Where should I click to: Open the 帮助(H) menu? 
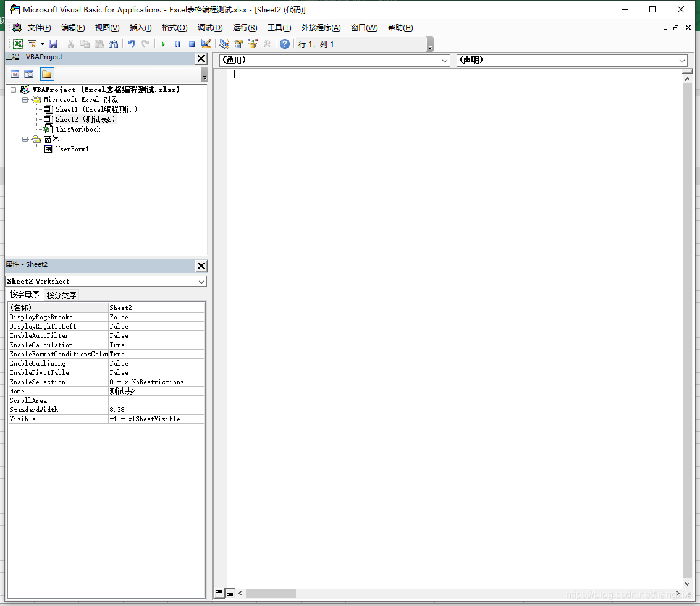(x=400, y=28)
